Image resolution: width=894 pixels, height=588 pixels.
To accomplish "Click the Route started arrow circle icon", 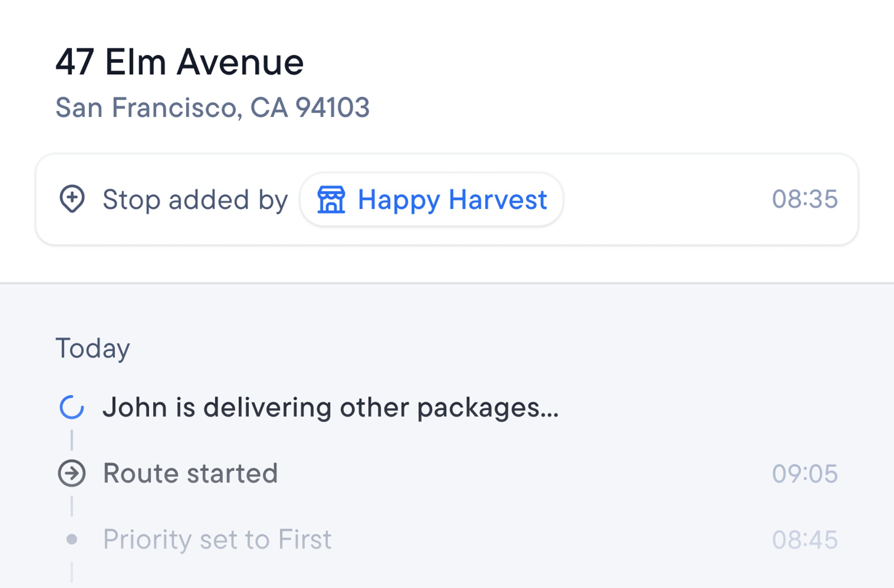I will 72,473.
